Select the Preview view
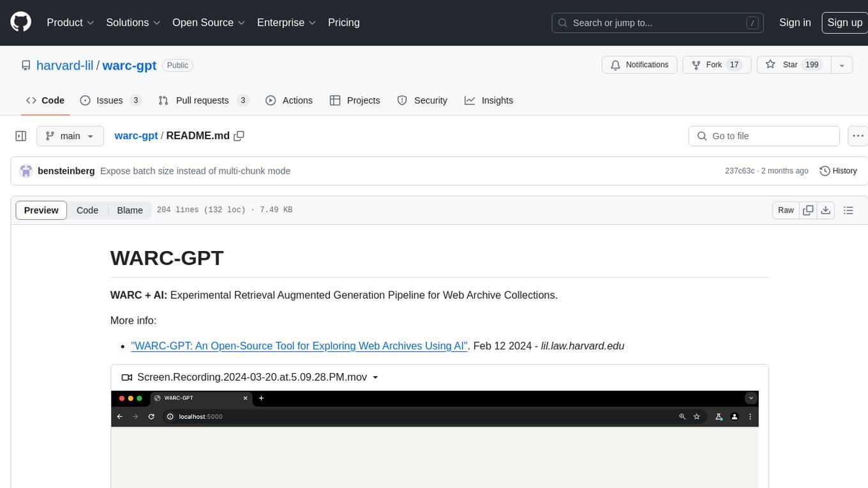868x488 pixels. (x=41, y=210)
